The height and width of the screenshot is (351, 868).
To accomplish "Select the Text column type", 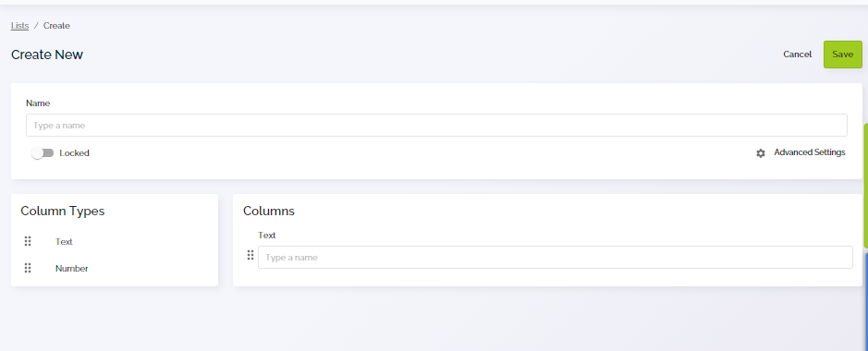I will click(64, 242).
